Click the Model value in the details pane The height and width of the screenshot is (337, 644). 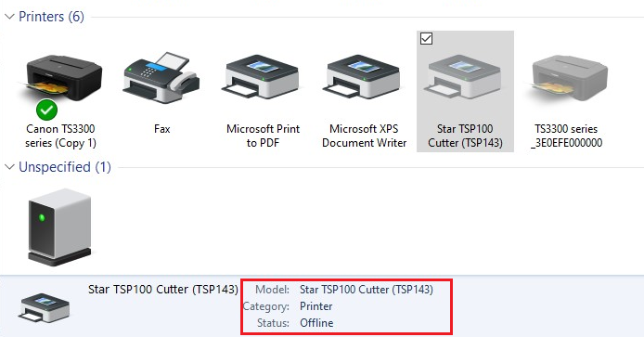(x=367, y=290)
